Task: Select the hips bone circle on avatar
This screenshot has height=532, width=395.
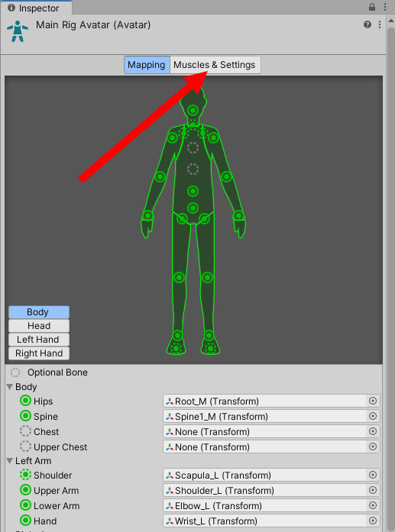Action: (193, 208)
